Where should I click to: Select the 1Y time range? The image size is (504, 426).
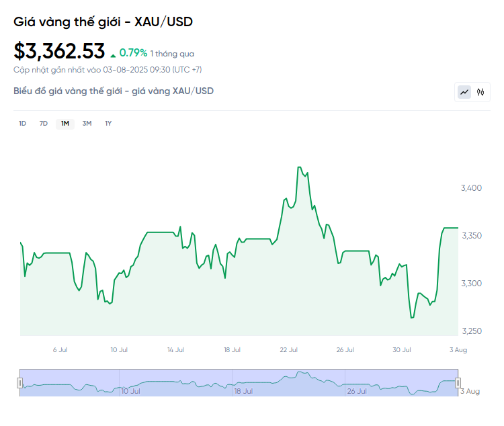[108, 123]
